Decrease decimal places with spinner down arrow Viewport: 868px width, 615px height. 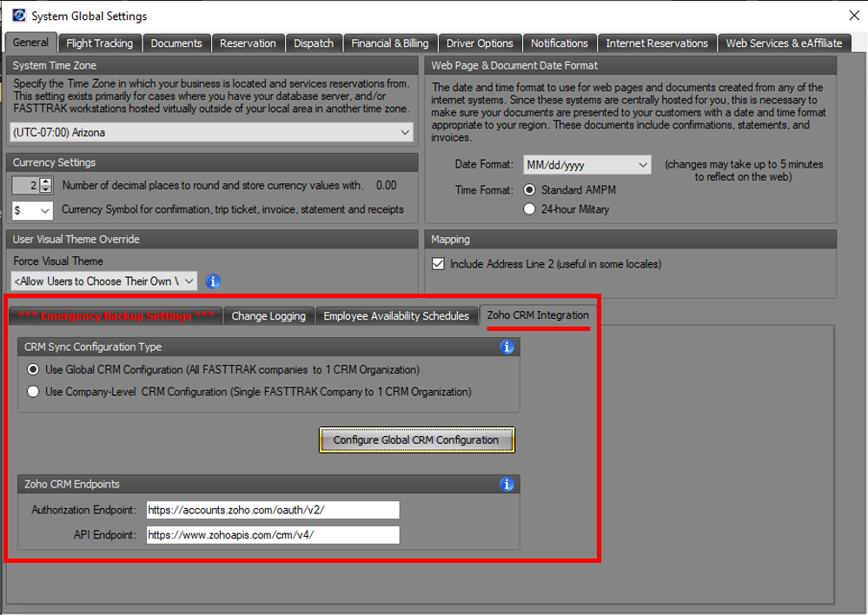[x=46, y=189]
